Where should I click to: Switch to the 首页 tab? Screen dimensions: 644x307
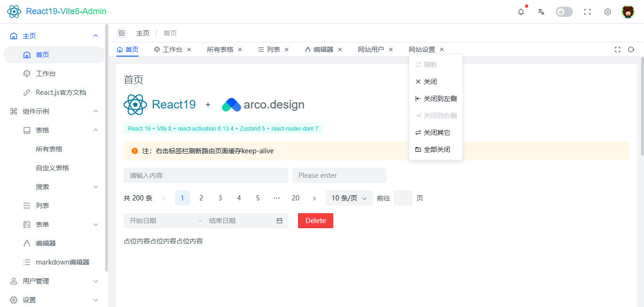click(x=128, y=50)
